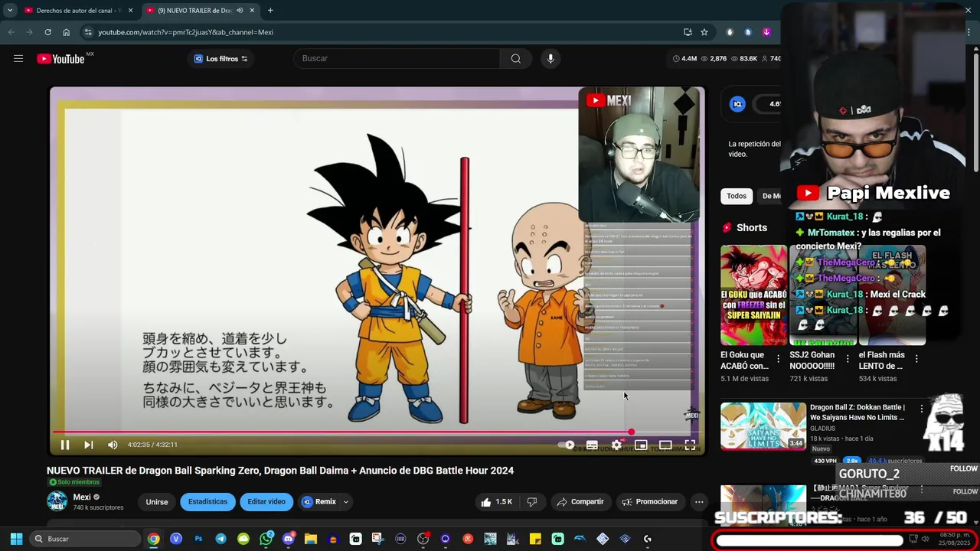Open the pink download extension icon
Viewport: 980px width, 551px height.
pyautogui.click(x=766, y=32)
